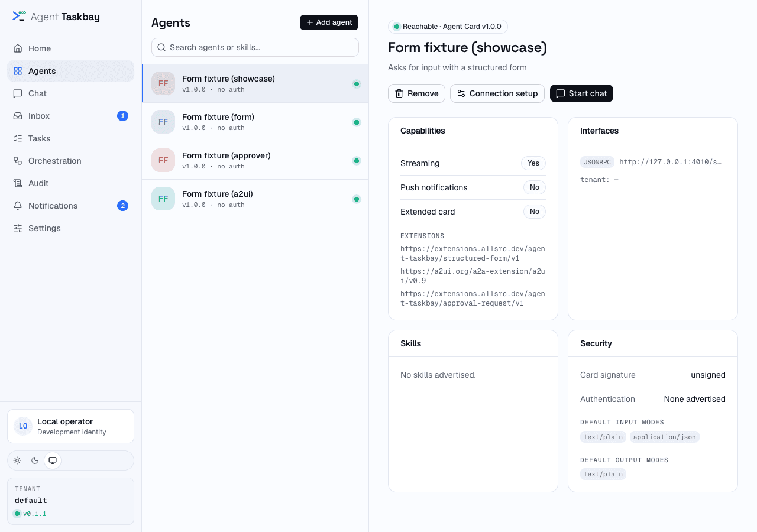The height and width of the screenshot is (532, 757).
Task: Click the LO avatar icon
Action: point(23,426)
